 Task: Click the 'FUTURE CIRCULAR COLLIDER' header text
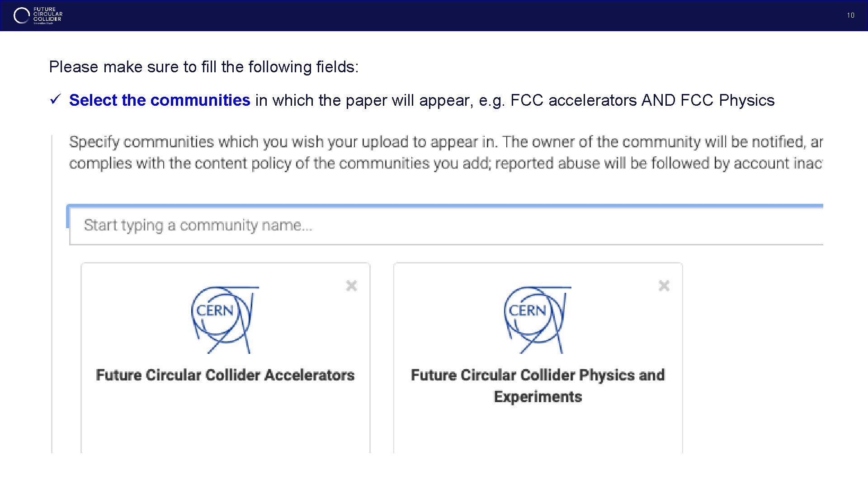click(x=47, y=14)
